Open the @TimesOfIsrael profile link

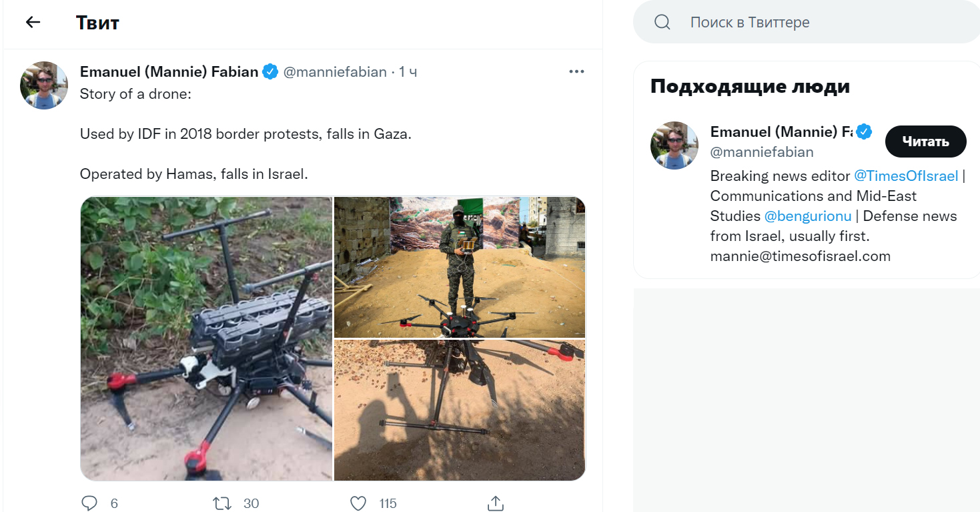906,176
